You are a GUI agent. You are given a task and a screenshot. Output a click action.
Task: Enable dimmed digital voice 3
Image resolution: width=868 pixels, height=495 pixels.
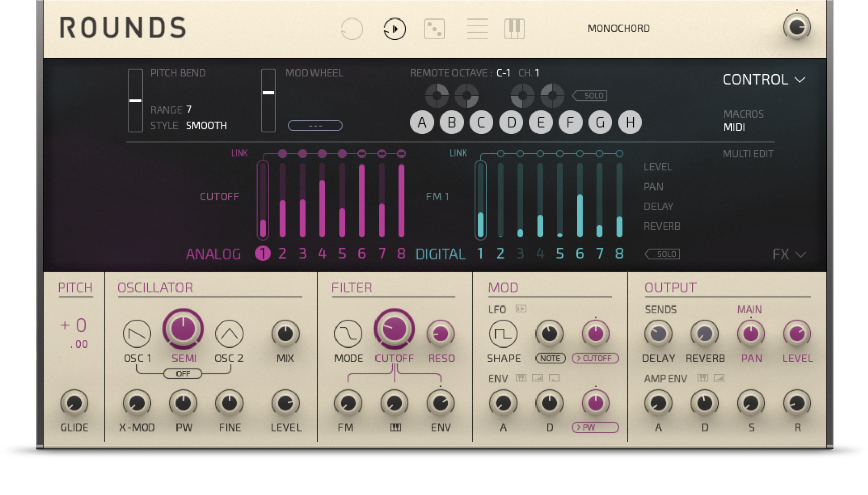coord(520,254)
